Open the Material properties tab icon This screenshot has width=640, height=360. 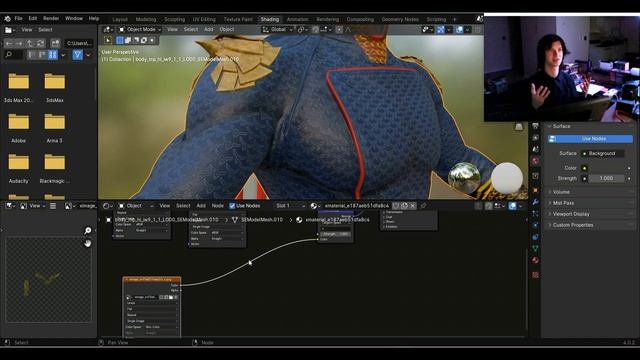536,260
